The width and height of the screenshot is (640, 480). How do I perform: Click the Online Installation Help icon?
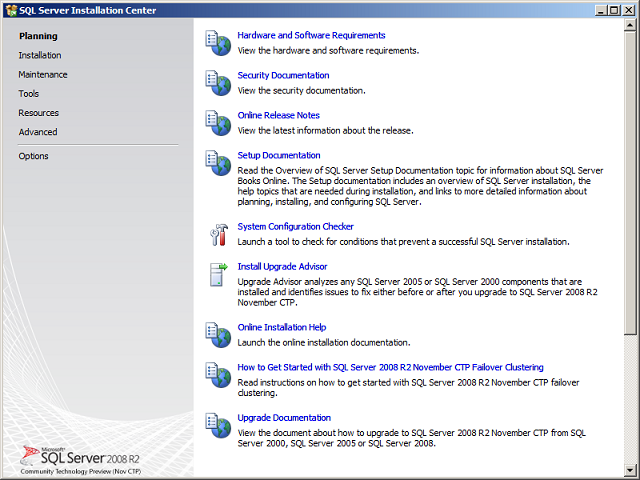click(218, 335)
